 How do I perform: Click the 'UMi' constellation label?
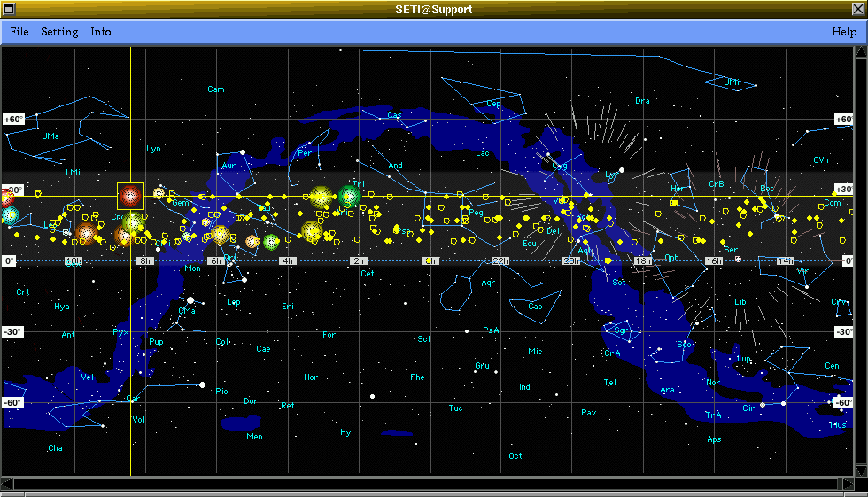click(x=732, y=82)
